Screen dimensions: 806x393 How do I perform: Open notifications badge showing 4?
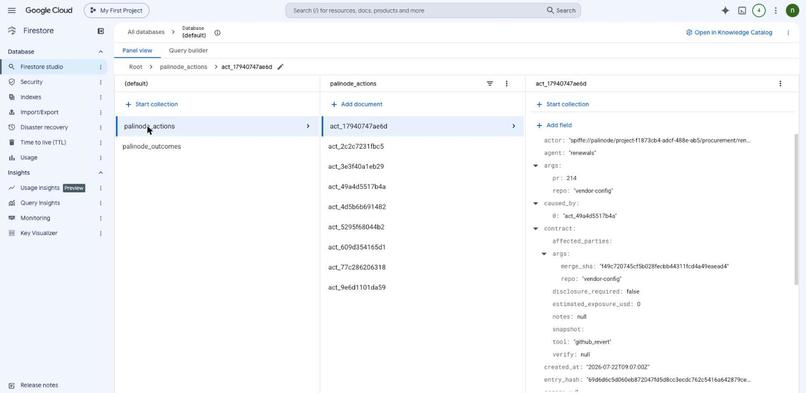(759, 10)
